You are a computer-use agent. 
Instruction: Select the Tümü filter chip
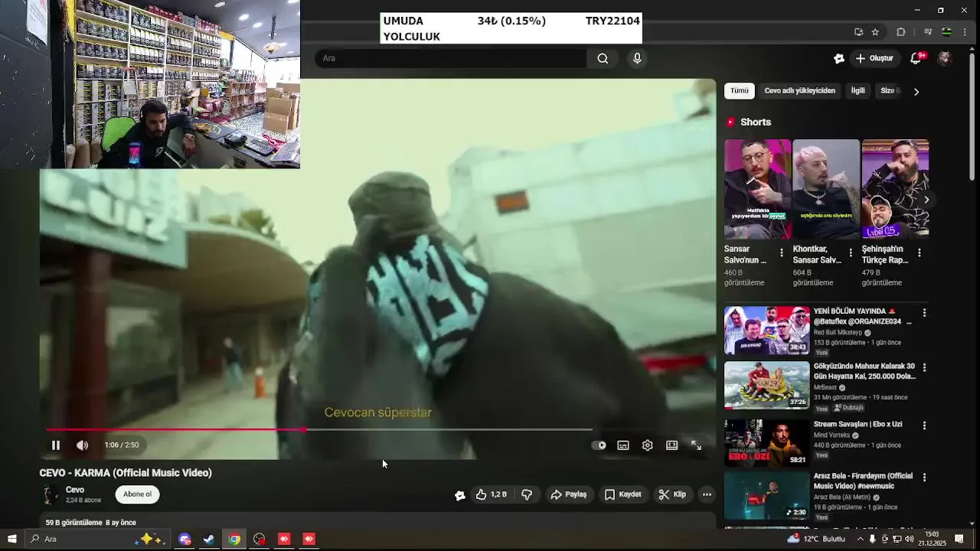click(739, 91)
